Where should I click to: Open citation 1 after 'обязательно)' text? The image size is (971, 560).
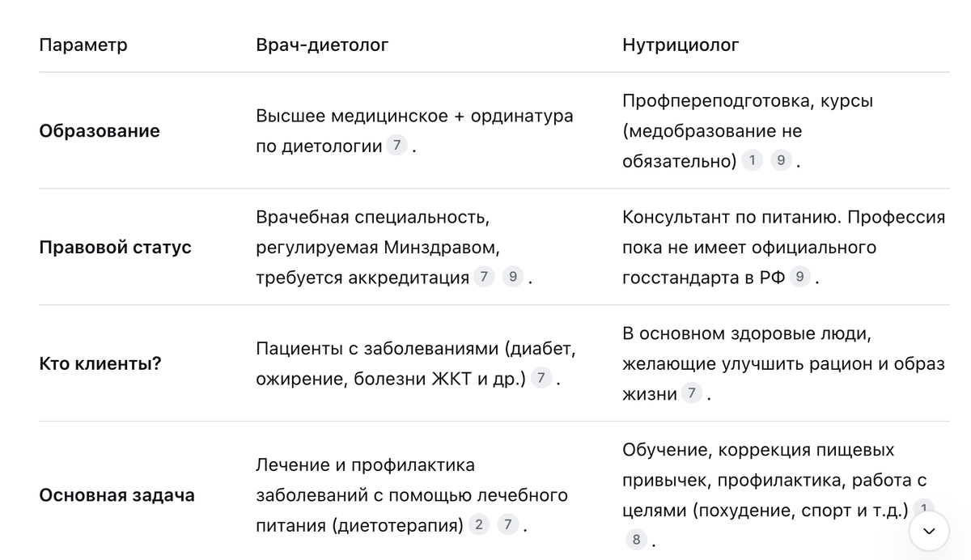pos(753,160)
